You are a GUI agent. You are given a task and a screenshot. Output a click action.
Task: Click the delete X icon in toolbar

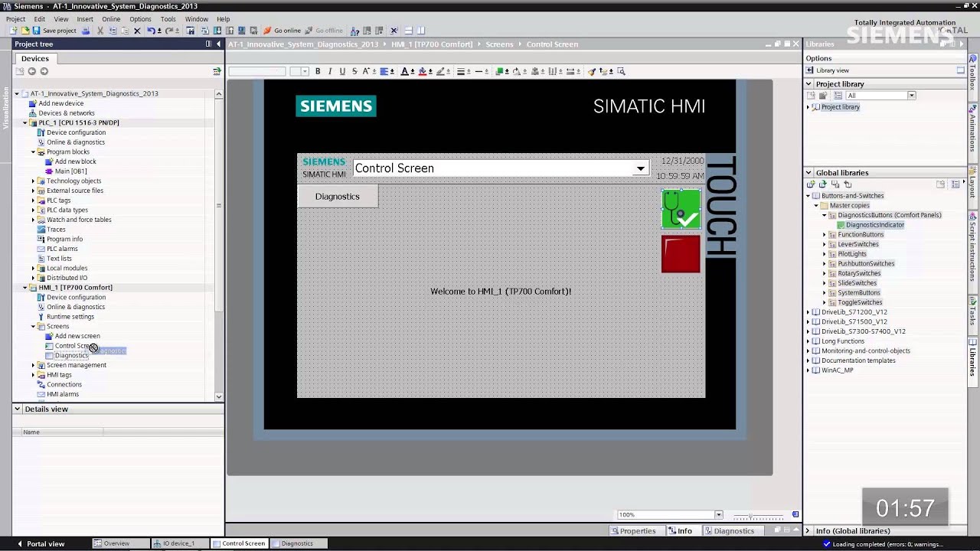tap(137, 31)
